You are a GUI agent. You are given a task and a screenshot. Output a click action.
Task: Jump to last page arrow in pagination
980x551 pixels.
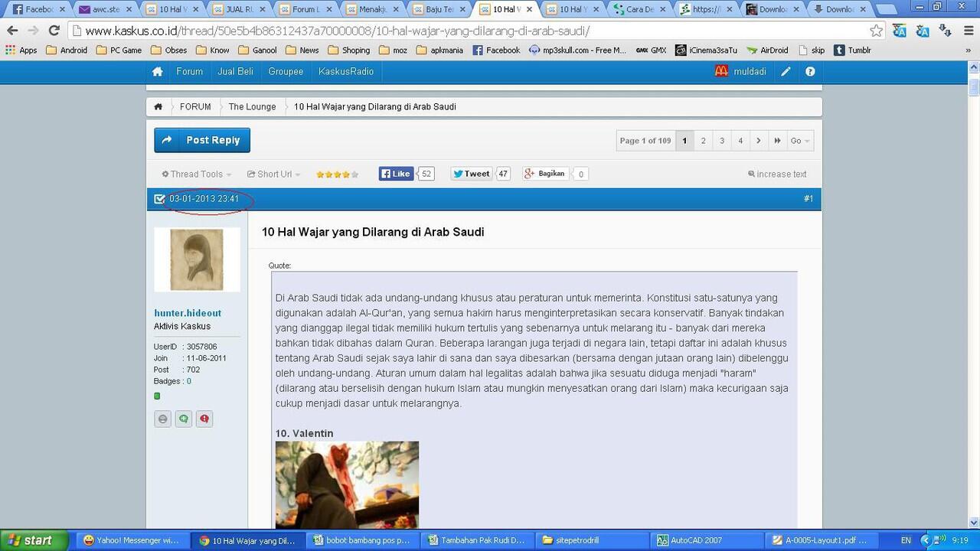pos(777,141)
